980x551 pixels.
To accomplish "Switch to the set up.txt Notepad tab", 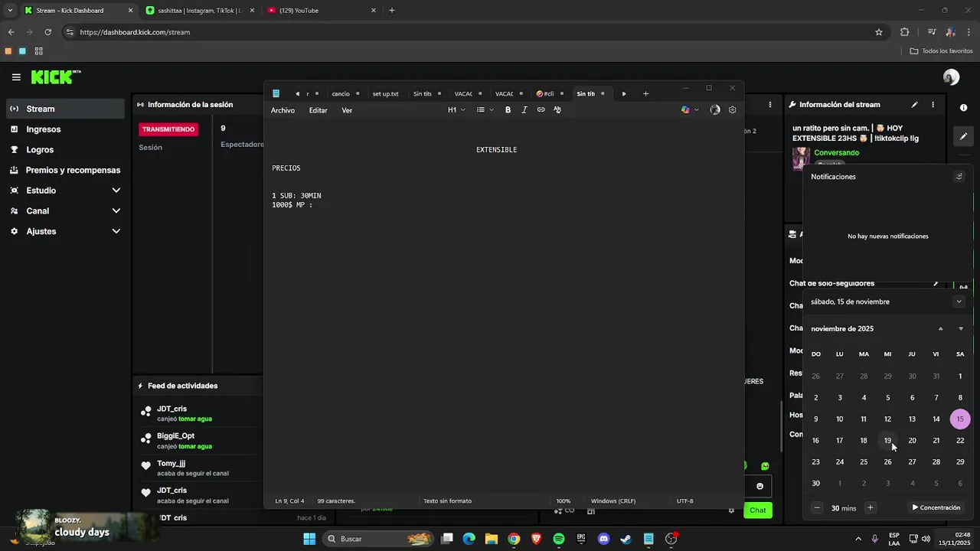I will pyautogui.click(x=385, y=94).
